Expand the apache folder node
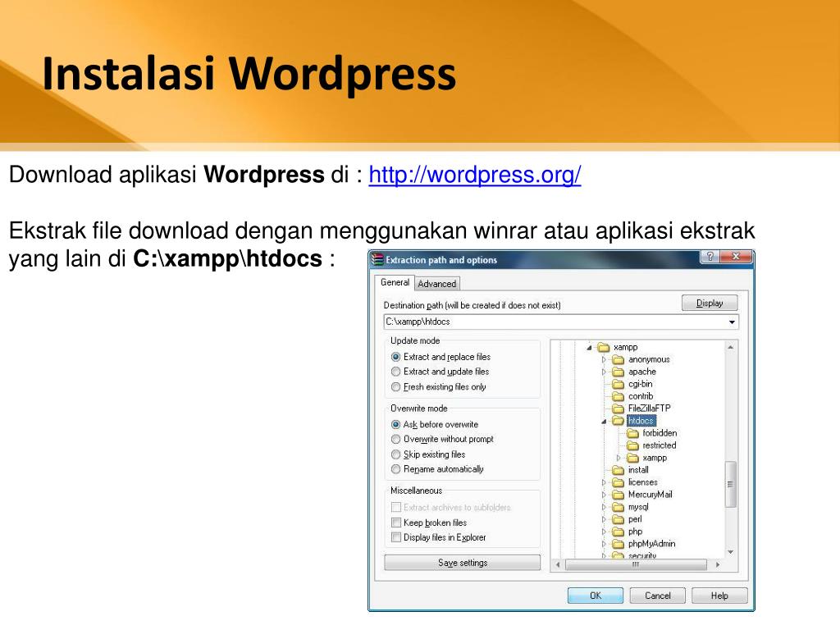 [604, 372]
